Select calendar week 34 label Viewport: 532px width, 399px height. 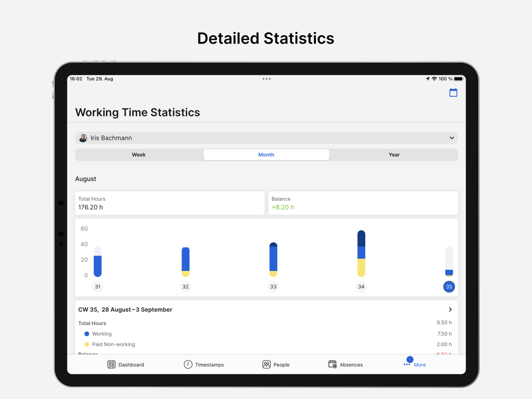[x=361, y=287]
